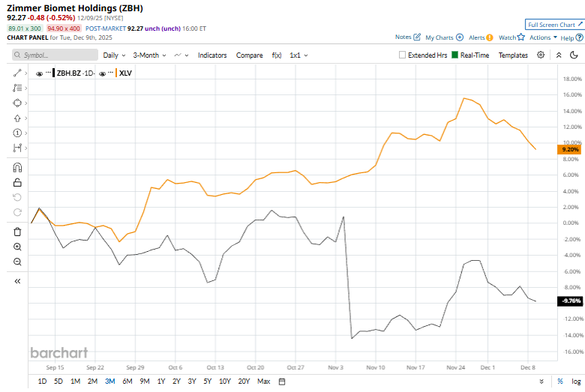This screenshot has height=392, width=585.
Task: Open the 3-Month period dropdown
Action: coord(149,55)
